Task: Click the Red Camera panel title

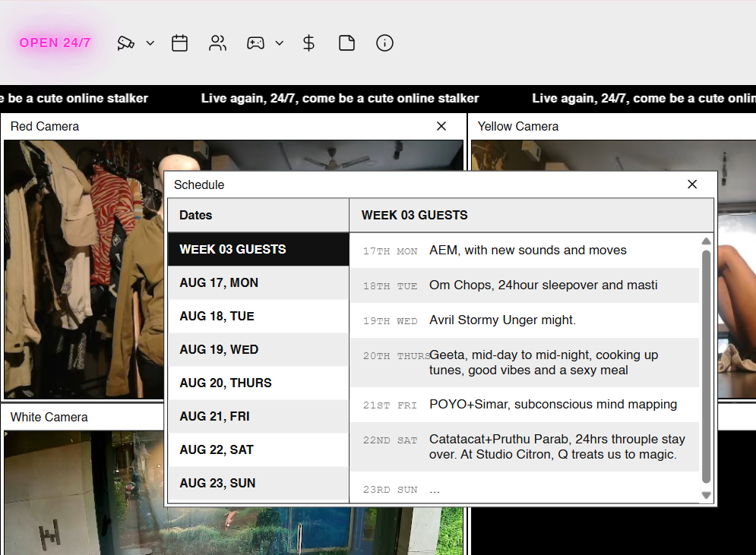Action: pos(45,126)
